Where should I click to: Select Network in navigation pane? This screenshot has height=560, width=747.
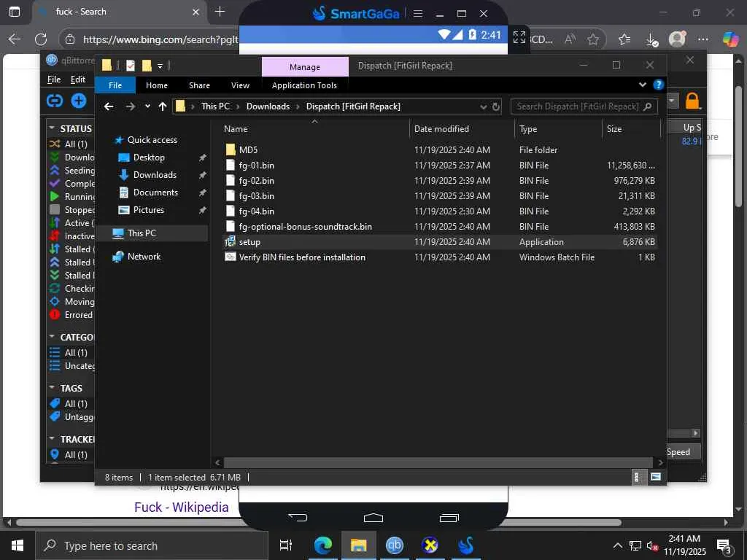144,257
